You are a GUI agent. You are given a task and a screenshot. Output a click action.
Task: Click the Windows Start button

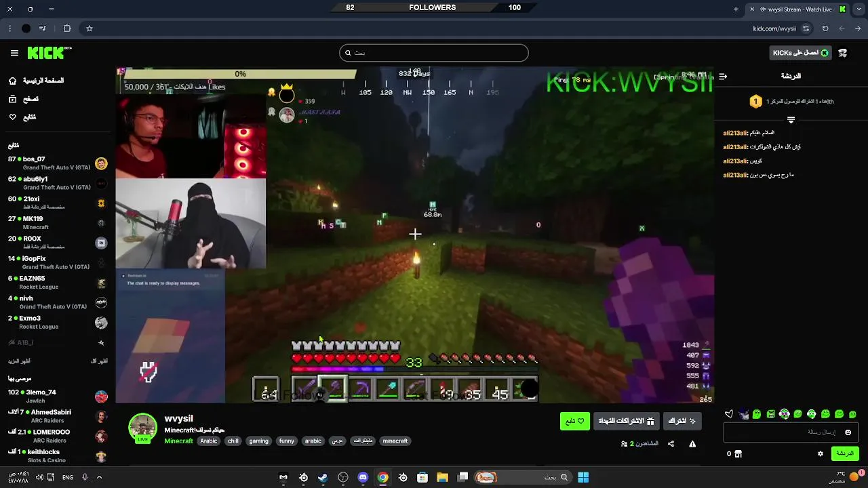pos(583,477)
